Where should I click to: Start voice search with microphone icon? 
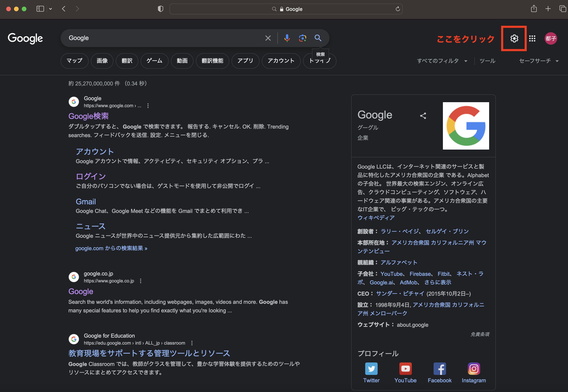coord(287,38)
